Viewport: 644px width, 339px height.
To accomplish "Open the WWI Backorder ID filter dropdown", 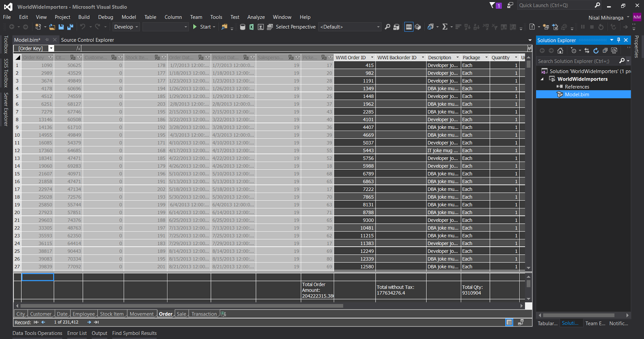I will (423, 57).
